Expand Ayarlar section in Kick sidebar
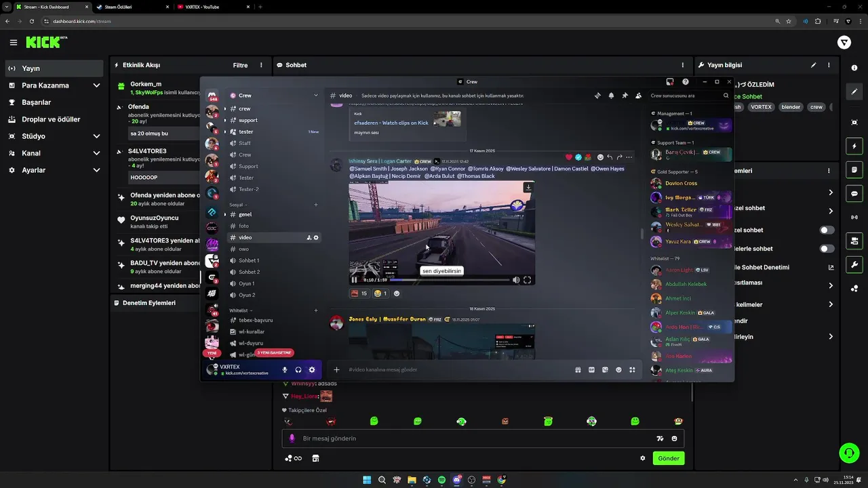 point(96,170)
